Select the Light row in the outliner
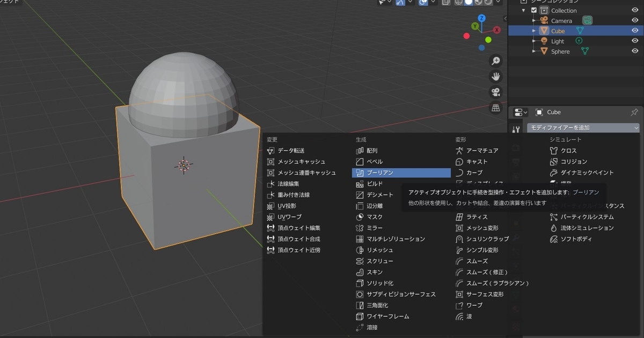 [x=575, y=41]
